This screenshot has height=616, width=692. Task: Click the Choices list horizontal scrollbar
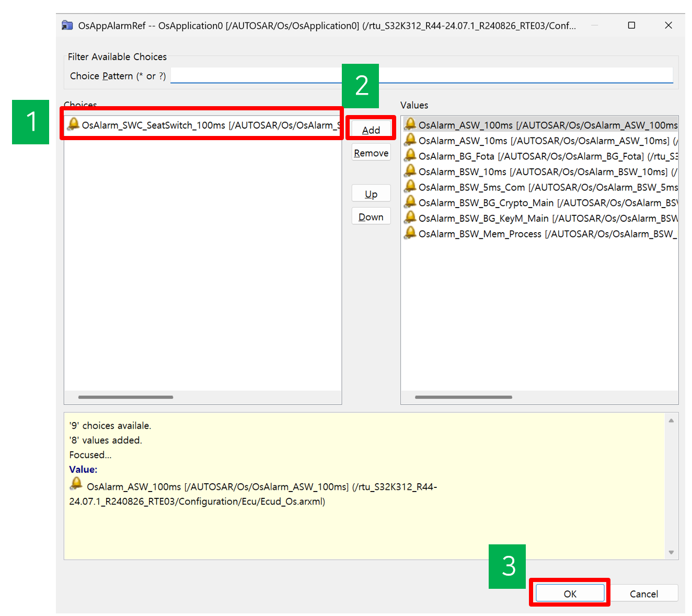click(125, 397)
